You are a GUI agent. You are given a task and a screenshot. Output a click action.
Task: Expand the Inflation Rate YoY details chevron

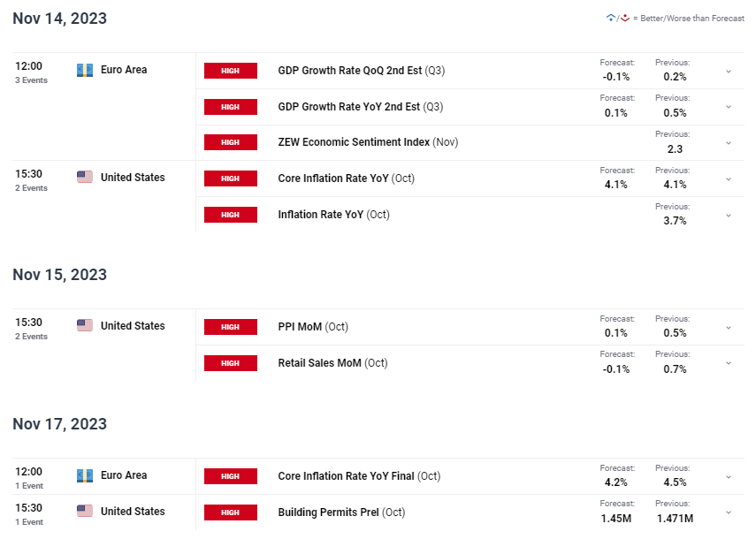tap(729, 216)
